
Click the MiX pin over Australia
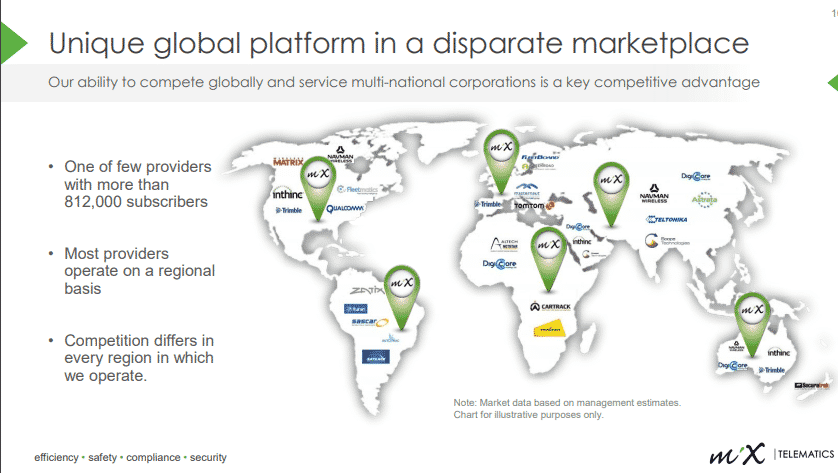pos(752,324)
